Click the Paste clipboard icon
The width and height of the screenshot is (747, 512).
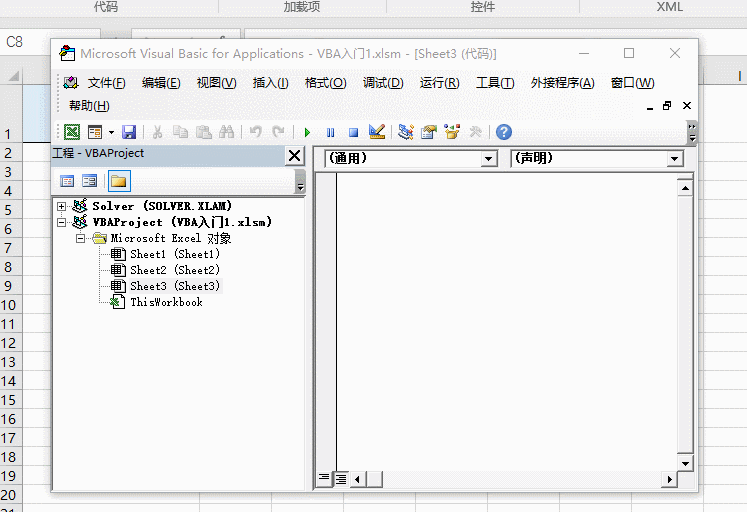[203, 132]
